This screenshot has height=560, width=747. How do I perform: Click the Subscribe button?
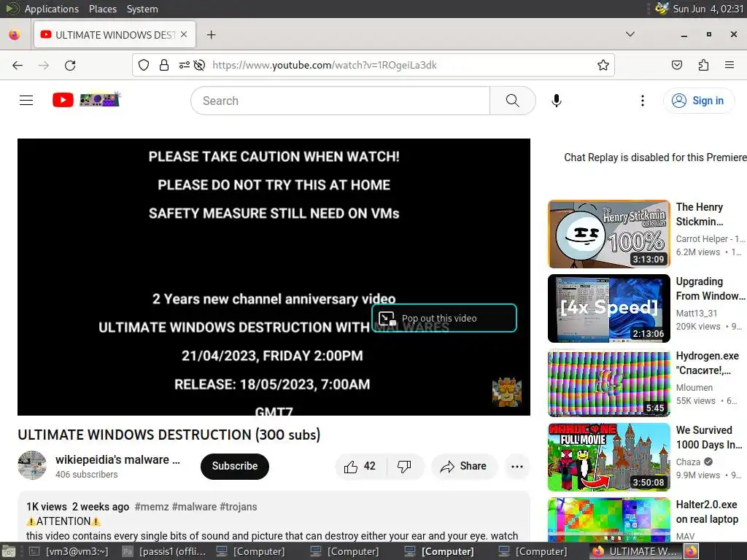[235, 466]
